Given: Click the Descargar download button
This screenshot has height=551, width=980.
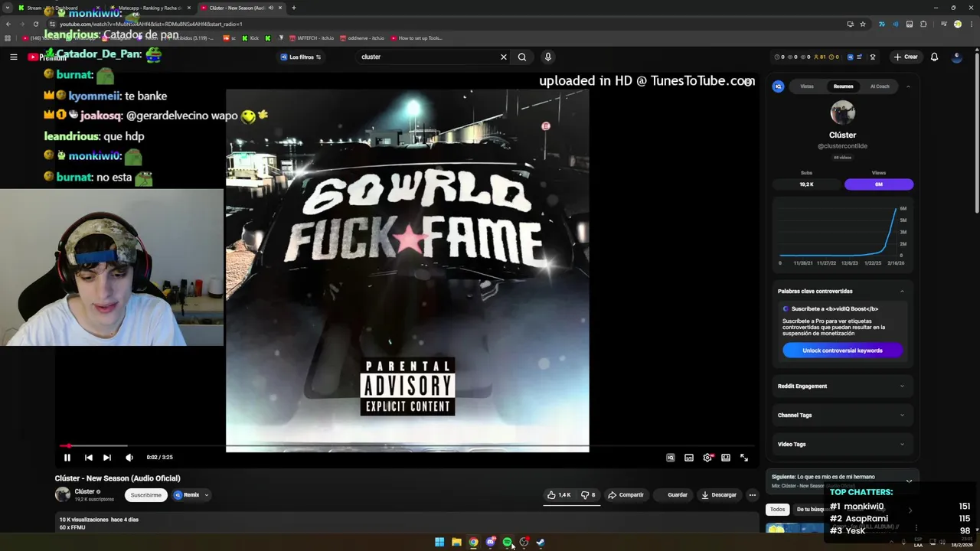Looking at the screenshot, I should [719, 495].
